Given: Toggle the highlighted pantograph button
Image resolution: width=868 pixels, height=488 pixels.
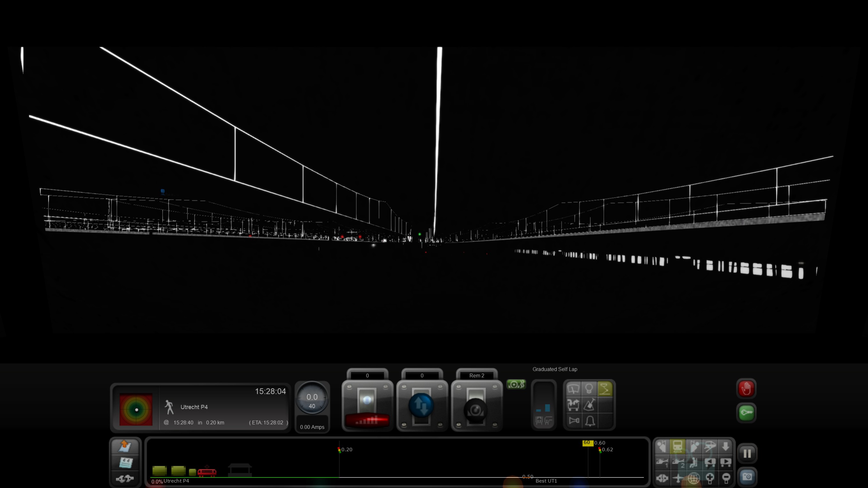Looking at the screenshot, I should tap(605, 389).
